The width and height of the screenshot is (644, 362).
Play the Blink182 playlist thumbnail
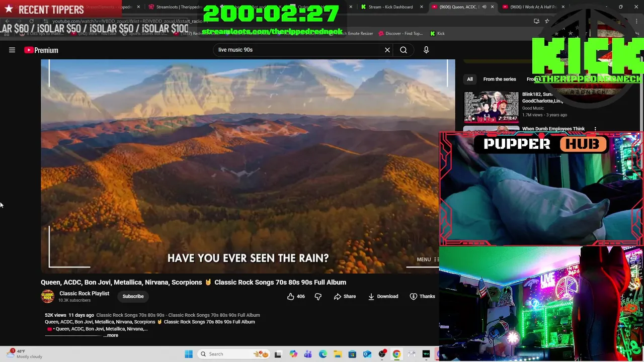coord(491,107)
